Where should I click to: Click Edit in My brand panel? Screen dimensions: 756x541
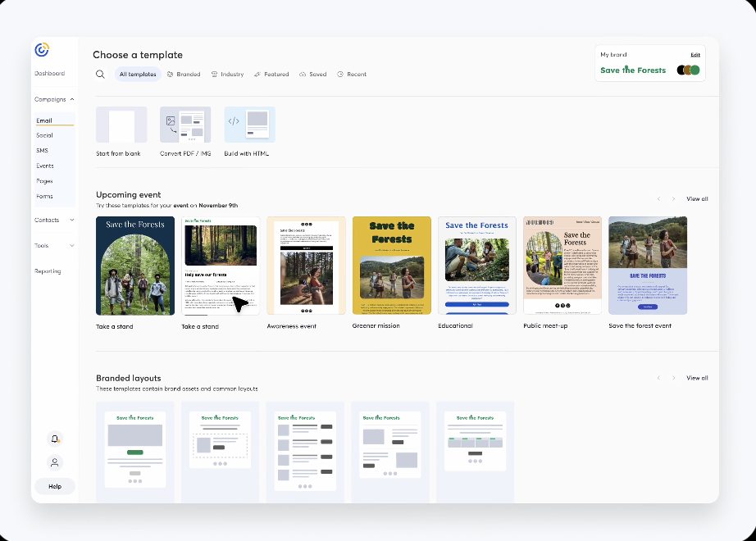[695, 55]
